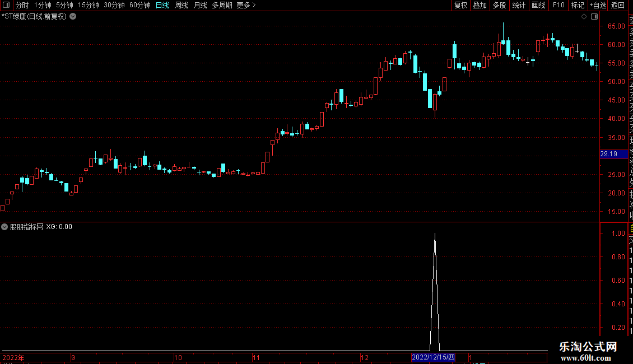Click month 12 on time axis

click(365, 357)
